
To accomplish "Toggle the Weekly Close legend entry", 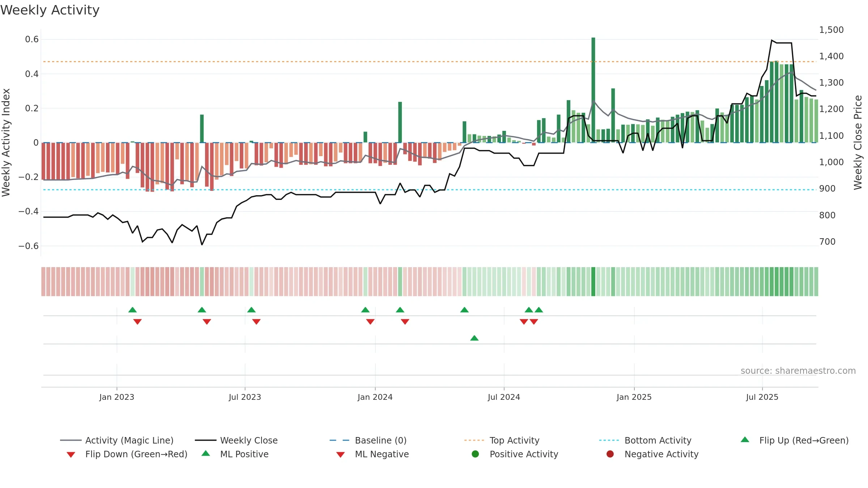I will click(x=236, y=440).
